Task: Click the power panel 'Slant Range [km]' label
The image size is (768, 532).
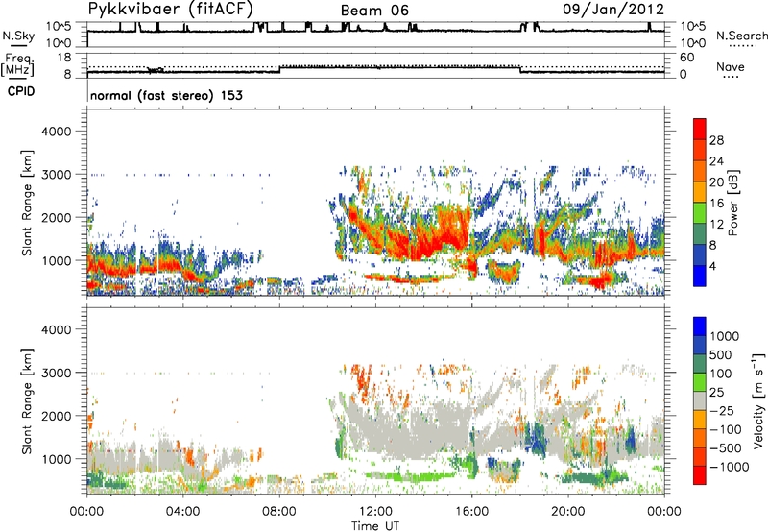Action: point(27,203)
